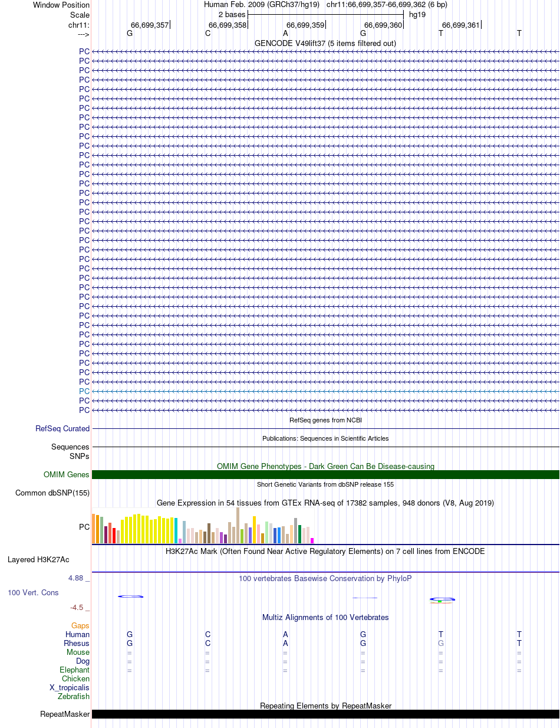Click base C in the reference sequence ruler row
560x728 pixels.
click(207, 33)
